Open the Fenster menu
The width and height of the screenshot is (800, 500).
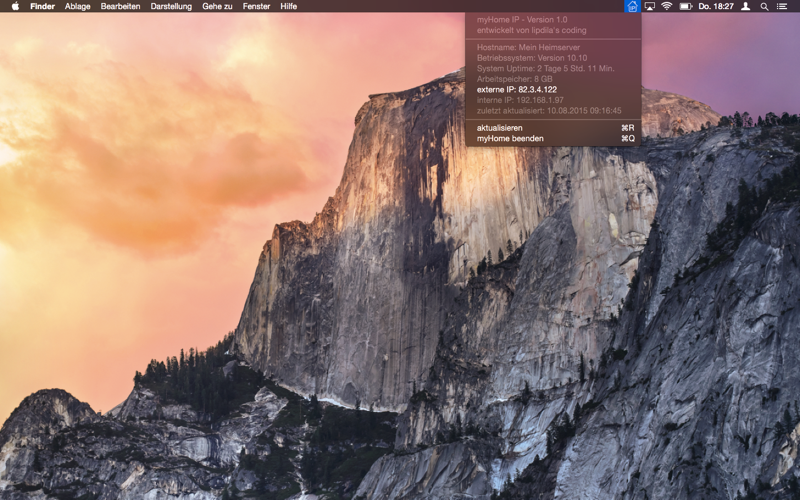[256, 6]
